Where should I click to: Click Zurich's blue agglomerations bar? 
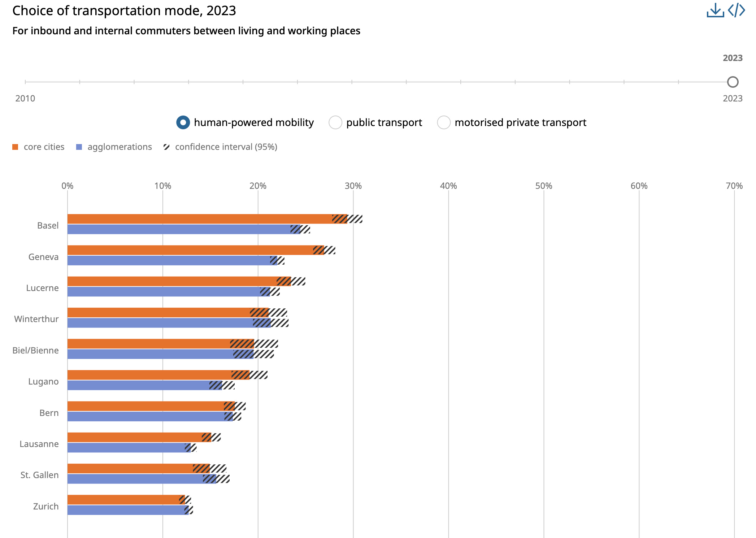pos(126,510)
